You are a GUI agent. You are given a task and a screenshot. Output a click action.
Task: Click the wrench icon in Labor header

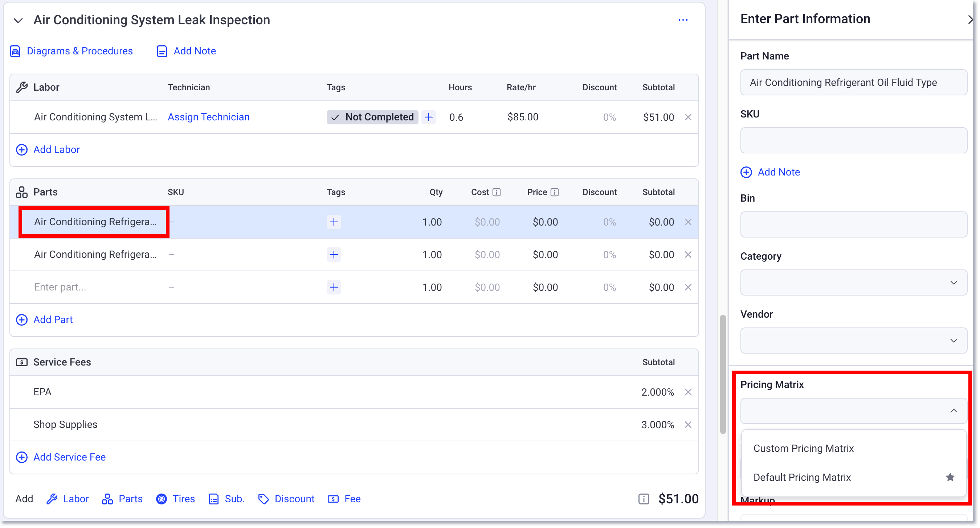[x=22, y=87]
